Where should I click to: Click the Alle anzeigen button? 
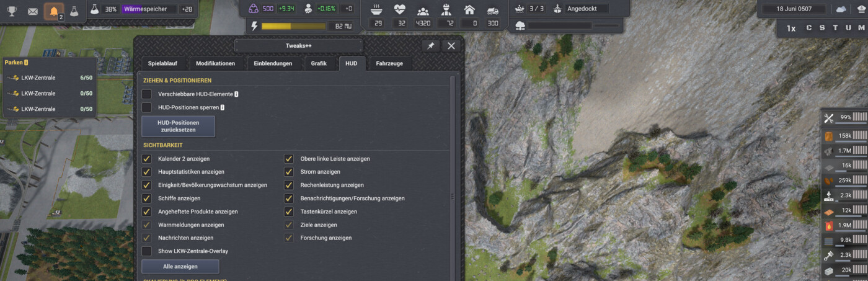(x=180, y=267)
